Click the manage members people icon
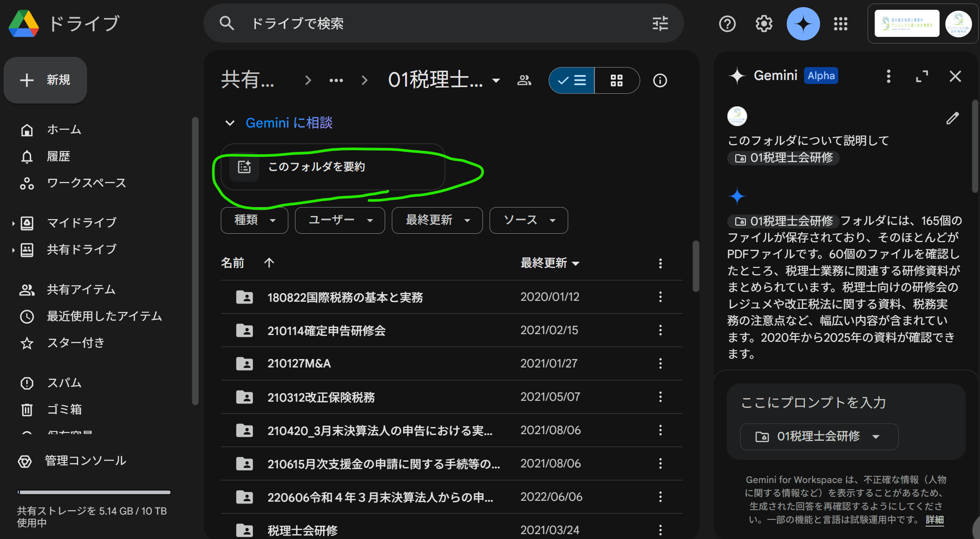This screenshot has height=539, width=980. pos(524,80)
